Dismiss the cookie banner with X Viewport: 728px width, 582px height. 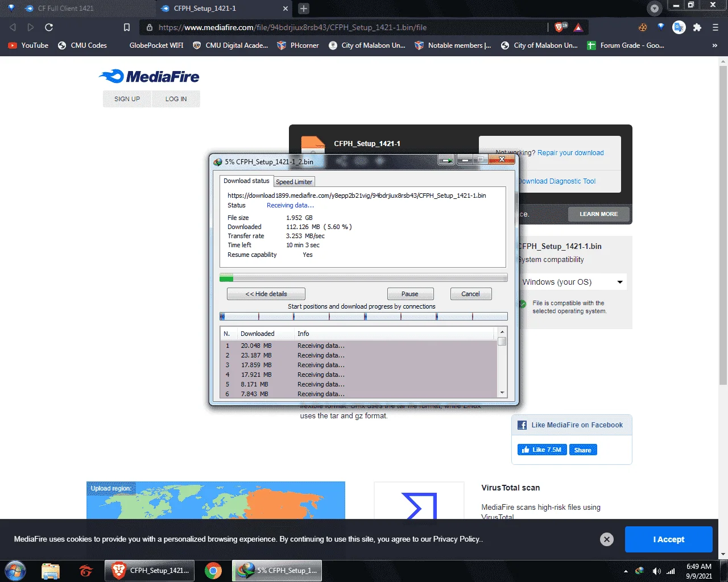tap(607, 539)
